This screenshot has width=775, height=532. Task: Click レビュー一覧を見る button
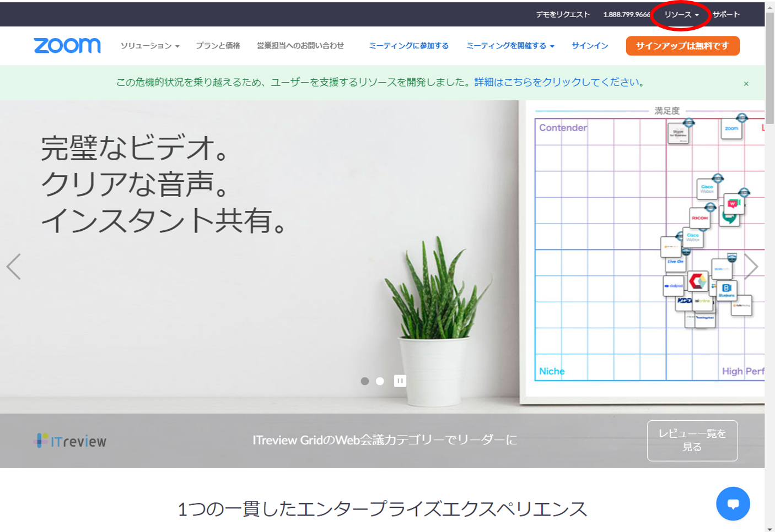coord(692,441)
